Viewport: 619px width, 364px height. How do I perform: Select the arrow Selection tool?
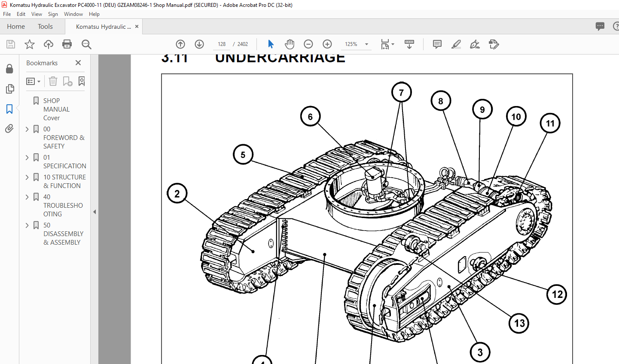[x=271, y=44]
